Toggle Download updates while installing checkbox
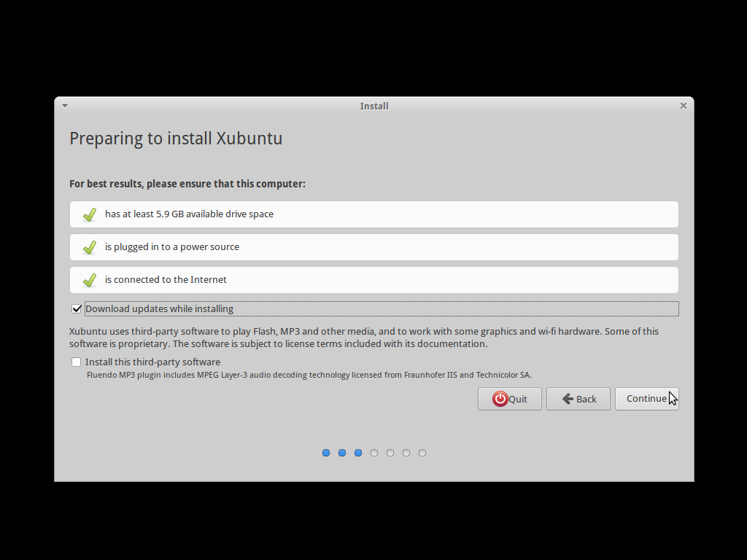This screenshot has height=560, width=747. click(76, 309)
